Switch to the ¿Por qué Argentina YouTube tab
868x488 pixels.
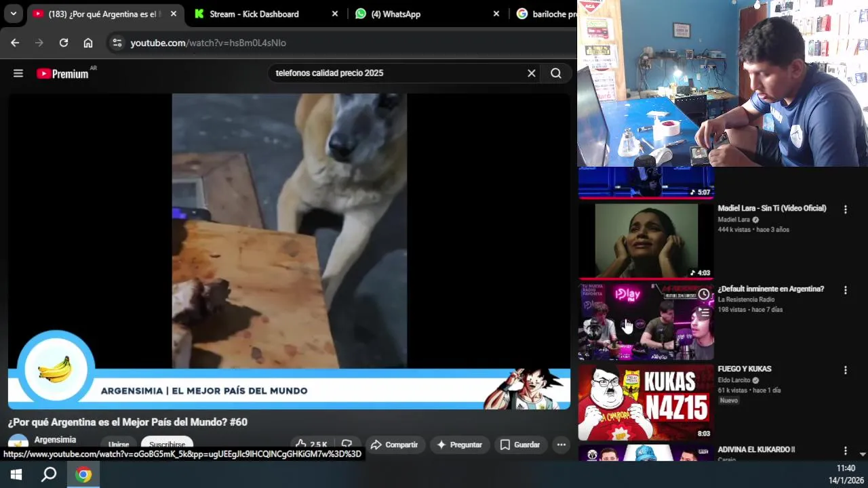pos(103,14)
